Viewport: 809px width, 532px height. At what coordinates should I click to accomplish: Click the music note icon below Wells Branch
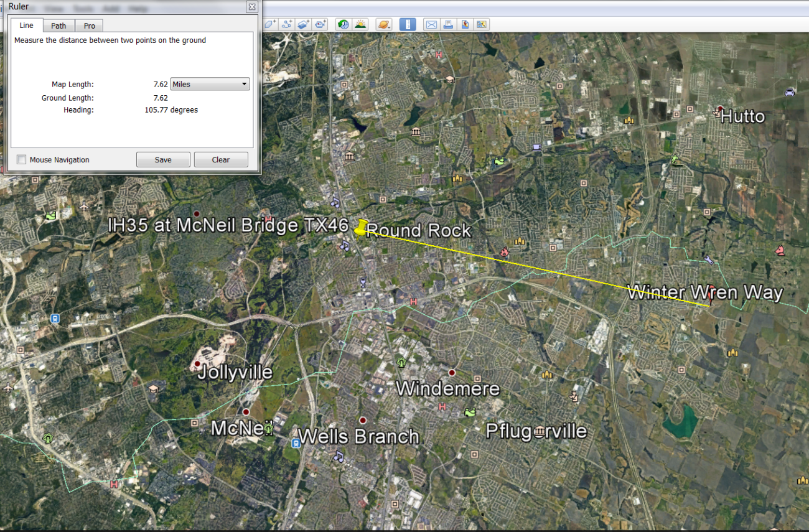pos(339,456)
